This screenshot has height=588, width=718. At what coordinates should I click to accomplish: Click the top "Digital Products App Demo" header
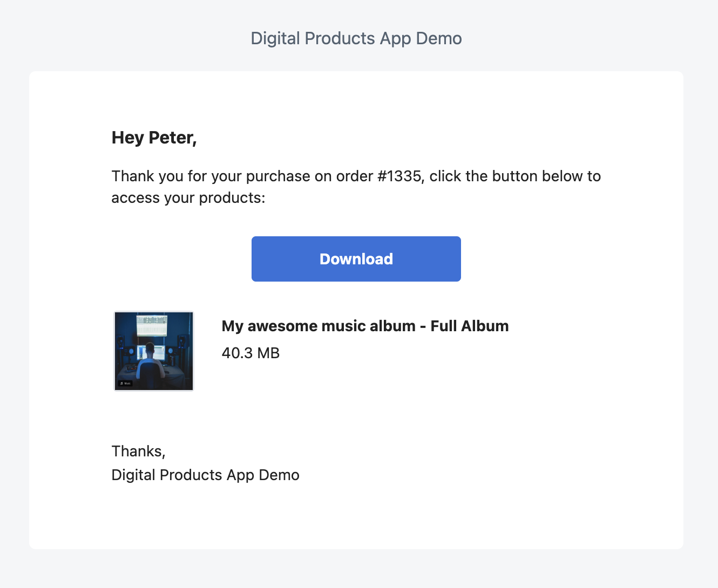[356, 38]
